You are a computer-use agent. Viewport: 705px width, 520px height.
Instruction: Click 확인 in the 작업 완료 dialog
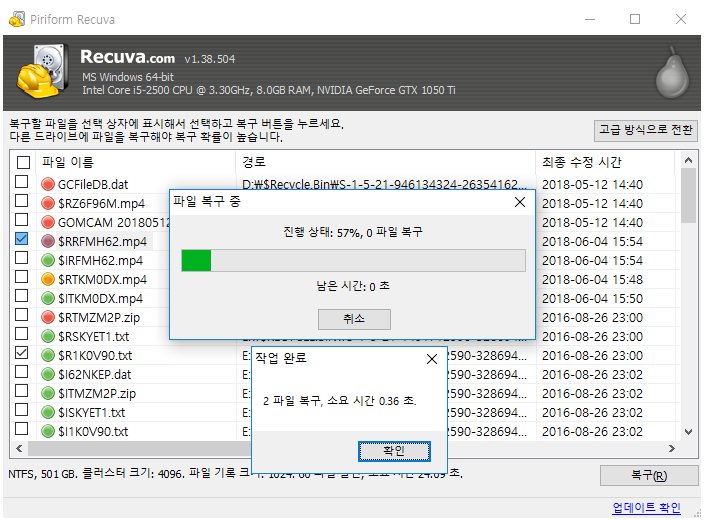pyautogui.click(x=394, y=451)
